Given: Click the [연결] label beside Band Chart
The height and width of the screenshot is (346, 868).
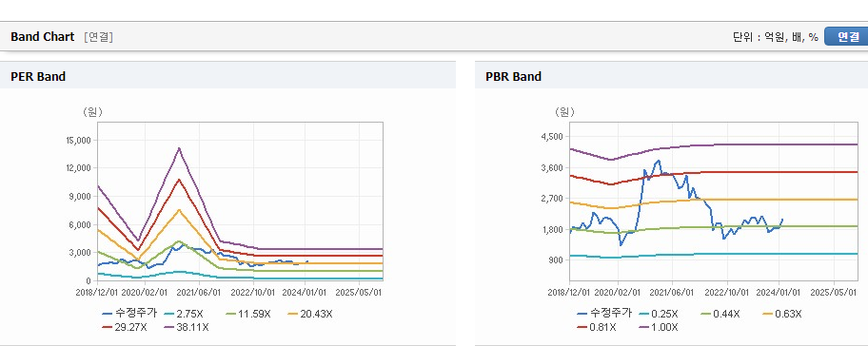Looking at the screenshot, I should click(99, 37).
